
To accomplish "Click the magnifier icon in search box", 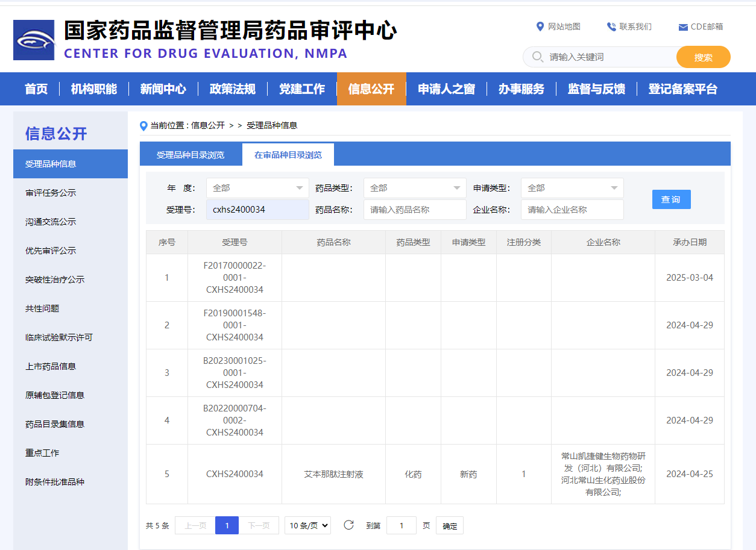I will click(538, 57).
